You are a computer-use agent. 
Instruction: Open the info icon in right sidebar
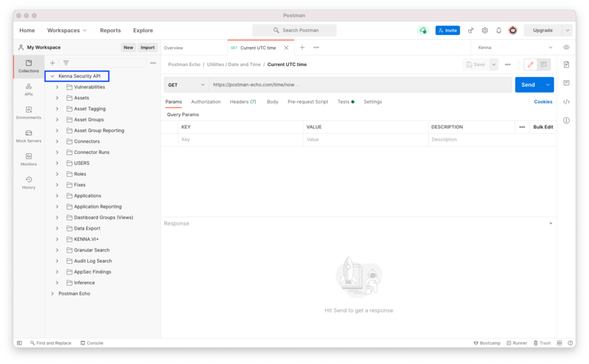click(567, 120)
